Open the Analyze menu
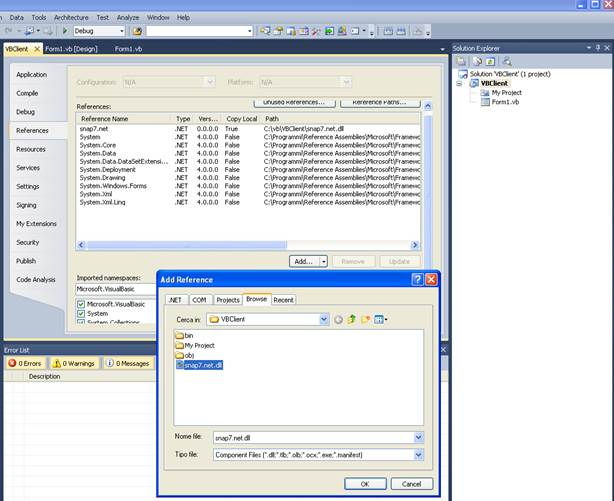 point(128,17)
